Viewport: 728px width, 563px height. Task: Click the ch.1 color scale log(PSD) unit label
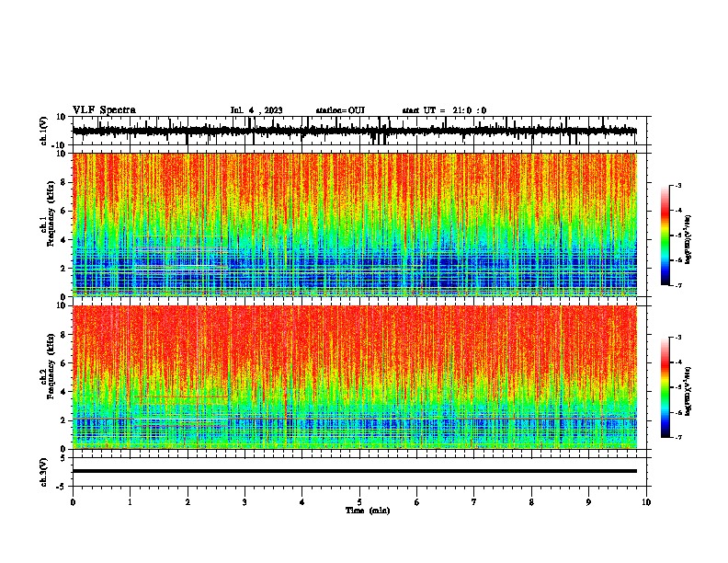[x=688, y=240]
